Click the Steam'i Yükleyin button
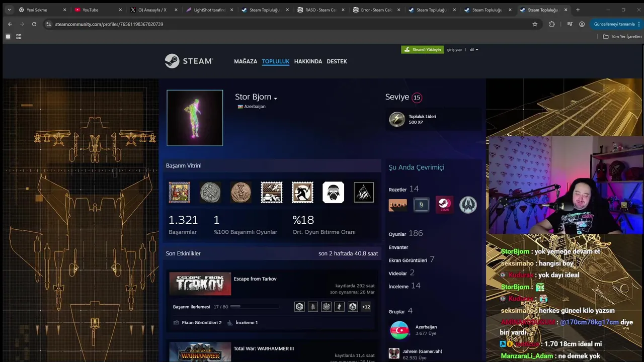The image size is (644, 362). pos(423,50)
